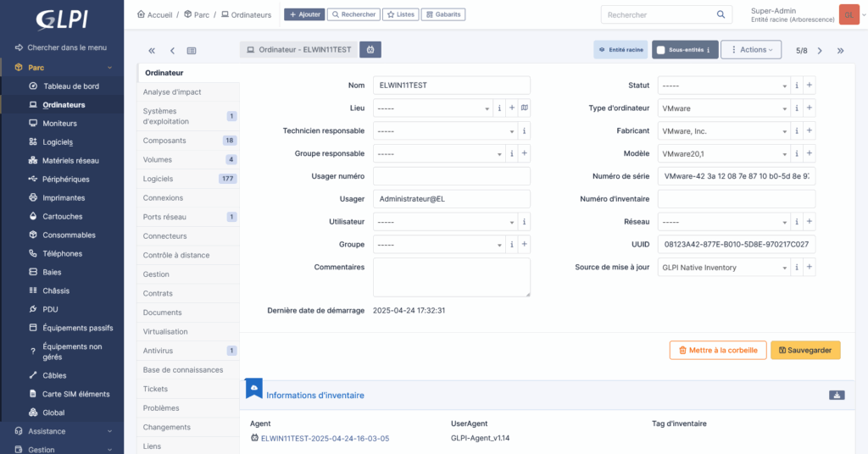Click the map icon beside Lieu field
This screenshot has width=868, height=454.
click(x=525, y=108)
